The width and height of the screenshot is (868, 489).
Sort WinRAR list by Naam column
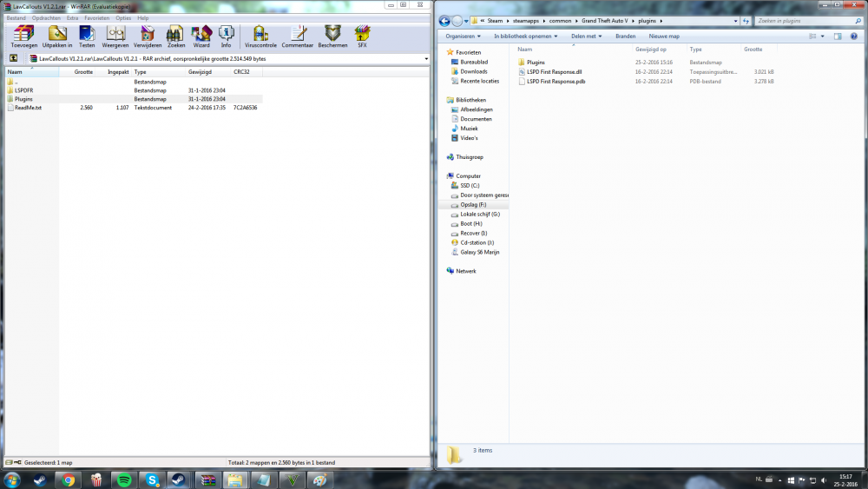pos(32,72)
